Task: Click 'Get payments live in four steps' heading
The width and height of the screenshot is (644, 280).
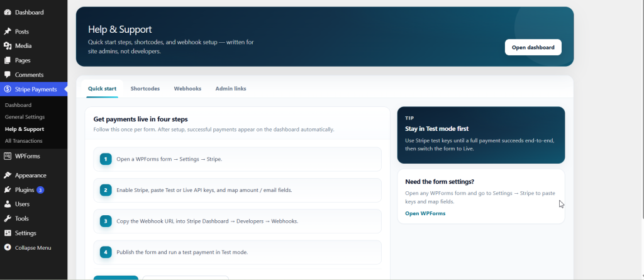Action: 140,120
